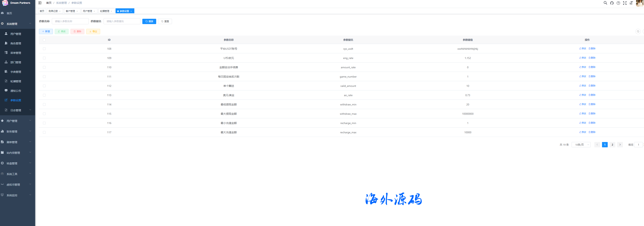The image size is (644, 226).
Task: Toggle the round search-visibility icon above table
Action: (638, 31)
